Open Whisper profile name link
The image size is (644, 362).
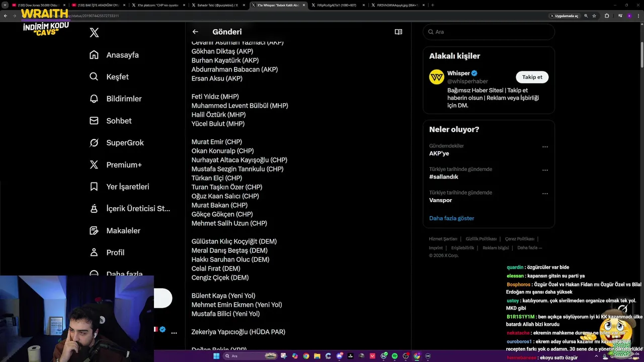tap(458, 73)
